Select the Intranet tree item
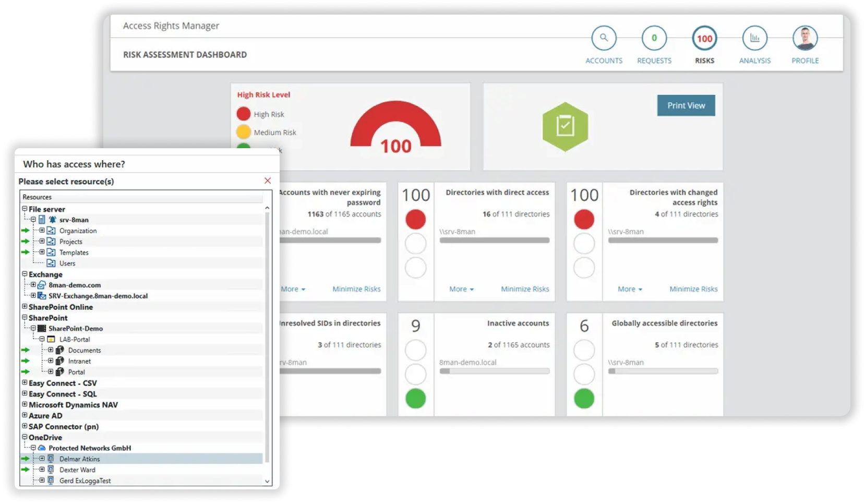Screen dimensions: 865x504 click(79, 361)
